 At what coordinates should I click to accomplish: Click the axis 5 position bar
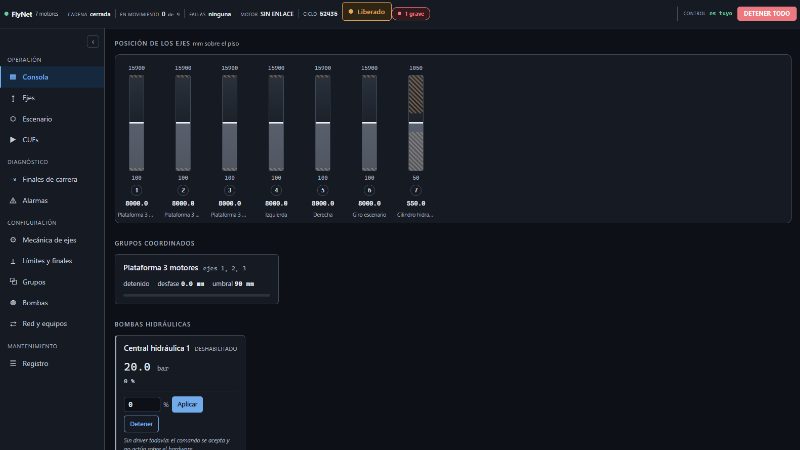[x=322, y=123]
